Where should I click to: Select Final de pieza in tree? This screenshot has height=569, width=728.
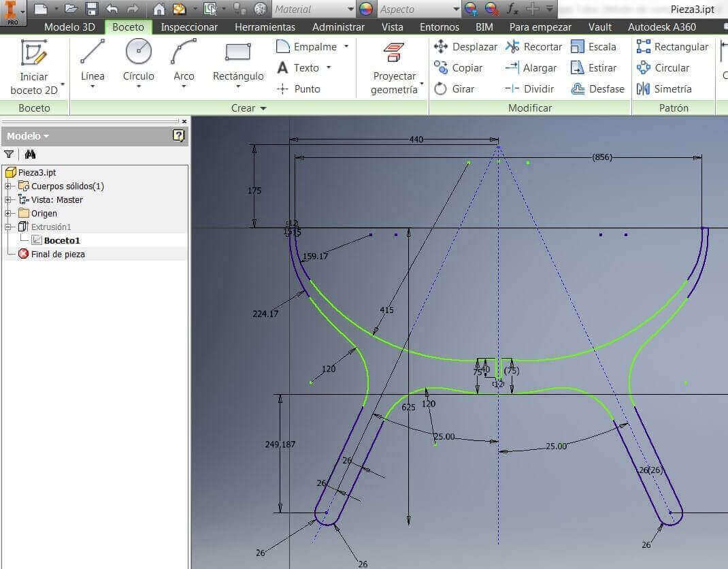point(58,254)
